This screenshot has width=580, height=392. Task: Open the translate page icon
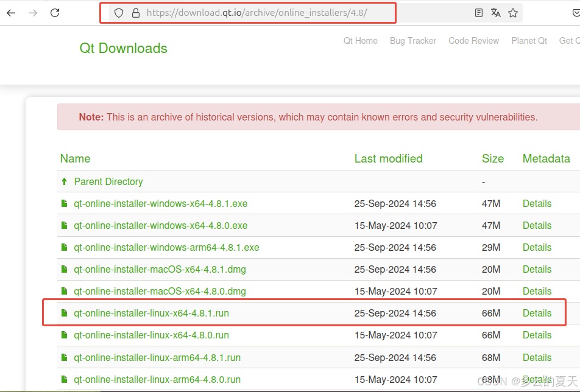click(496, 13)
